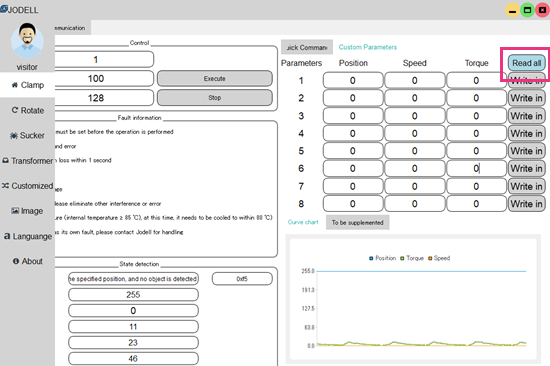Click the state field showing 0xf5
The width and height of the screenshot is (550, 366).
[x=242, y=279]
